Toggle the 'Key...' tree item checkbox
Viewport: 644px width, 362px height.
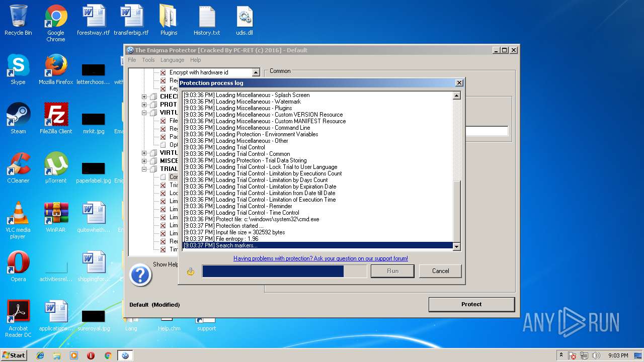[163, 88]
